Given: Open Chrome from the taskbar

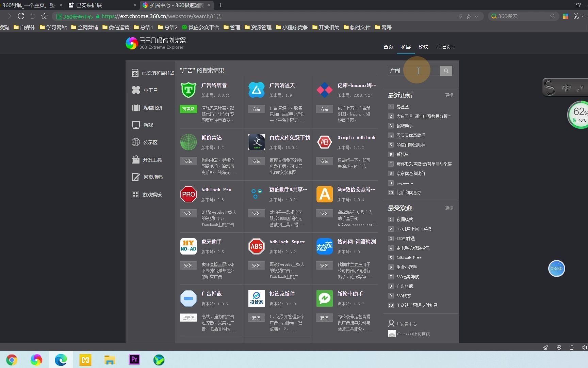Looking at the screenshot, I should (12, 360).
